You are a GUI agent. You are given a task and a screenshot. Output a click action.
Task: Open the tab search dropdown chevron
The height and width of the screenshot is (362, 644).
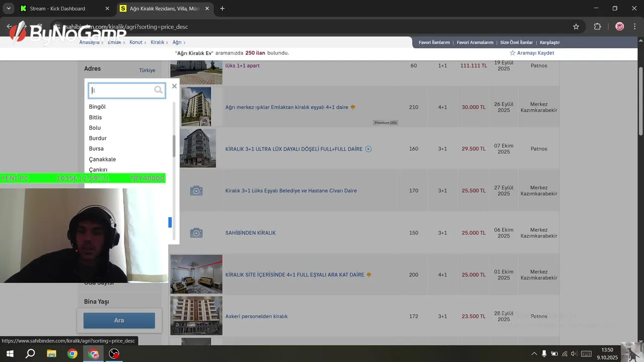pos(9,9)
